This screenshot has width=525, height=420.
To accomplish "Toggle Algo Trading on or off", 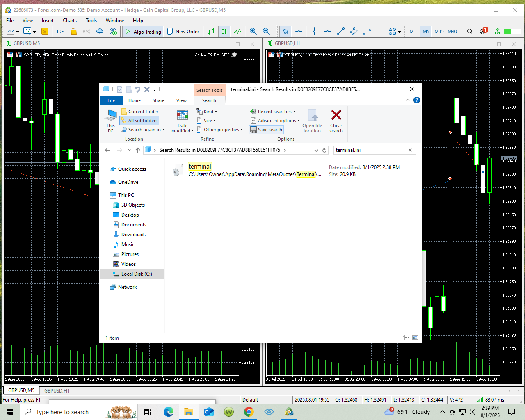I will 143,32.
